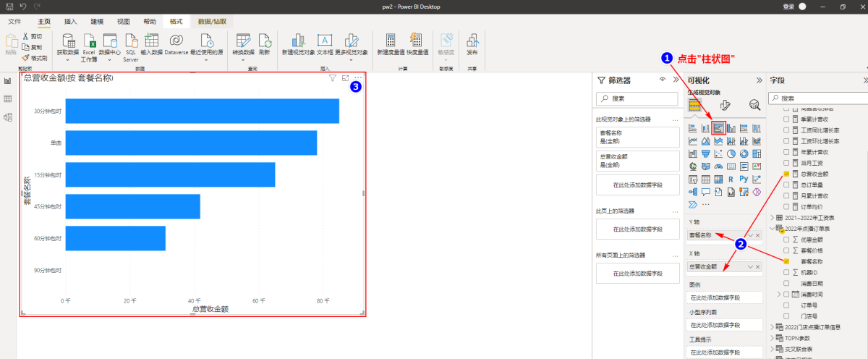Image resolution: width=868 pixels, height=359 pixels.
Task: Click the Save icon in title bar
Action: (x=9, y=6)
